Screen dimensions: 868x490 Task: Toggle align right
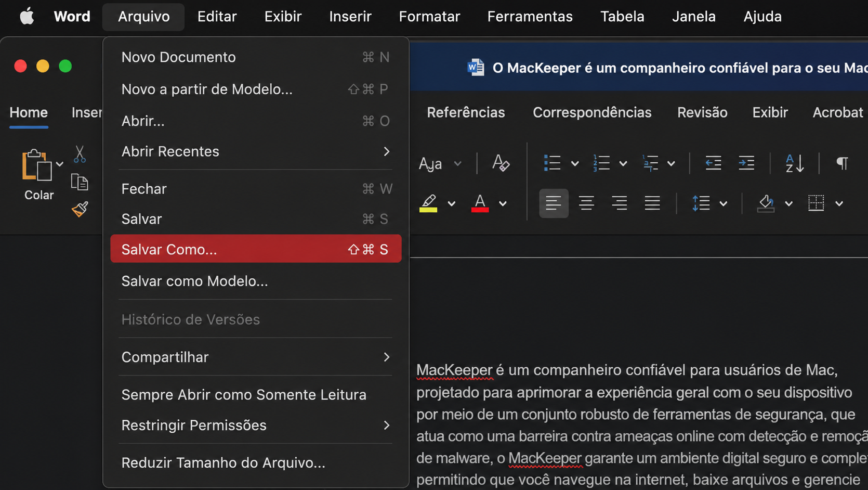click(619, 203)
